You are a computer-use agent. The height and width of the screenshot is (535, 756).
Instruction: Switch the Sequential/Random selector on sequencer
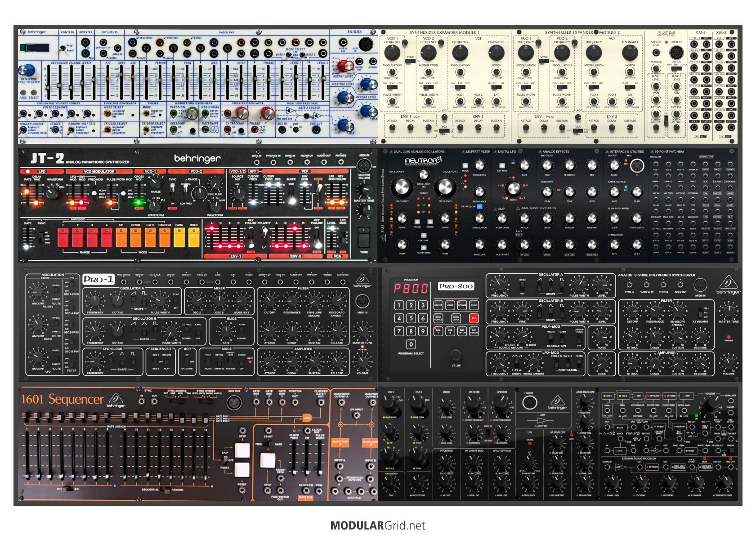click(x=167, y=490)
